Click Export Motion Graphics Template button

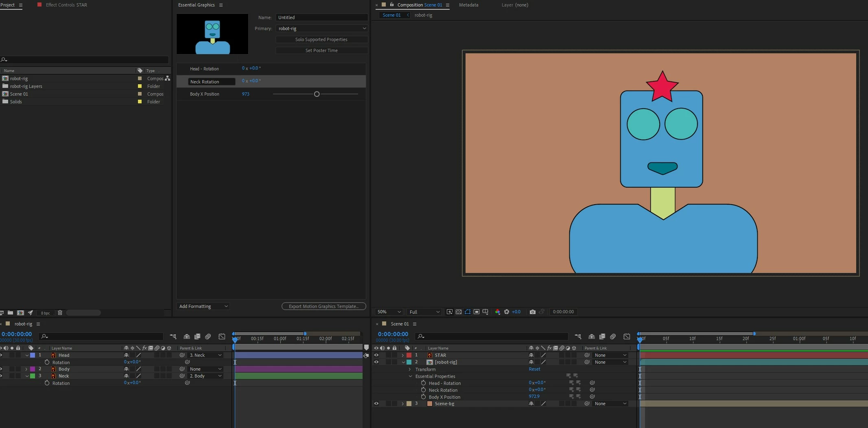pyautogui.click(x=324, y=306)
